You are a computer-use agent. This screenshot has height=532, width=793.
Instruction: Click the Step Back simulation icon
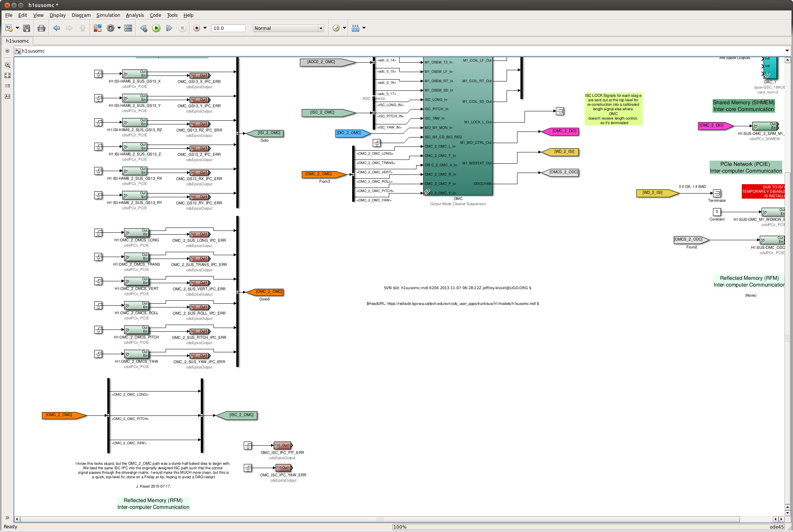pyautogui.click(x=144, y=28)
